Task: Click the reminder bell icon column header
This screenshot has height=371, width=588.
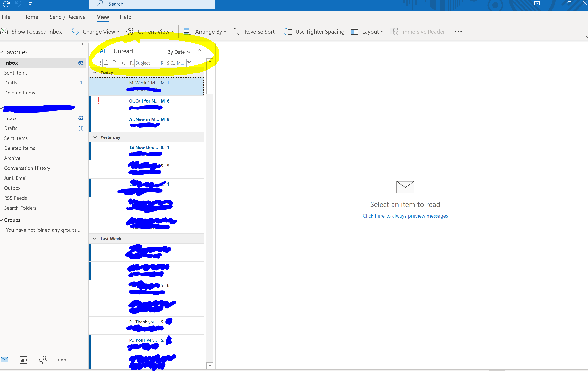Action: 107,63
